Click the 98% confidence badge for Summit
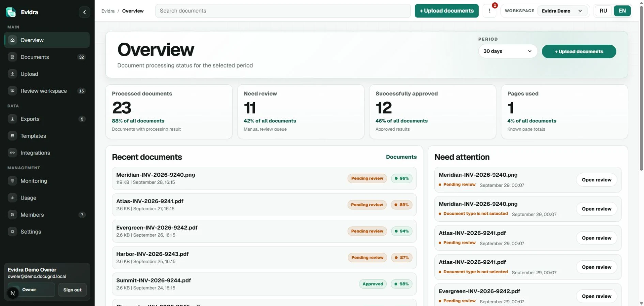This screenshot has height=306, width=644. tap(402, 284)
